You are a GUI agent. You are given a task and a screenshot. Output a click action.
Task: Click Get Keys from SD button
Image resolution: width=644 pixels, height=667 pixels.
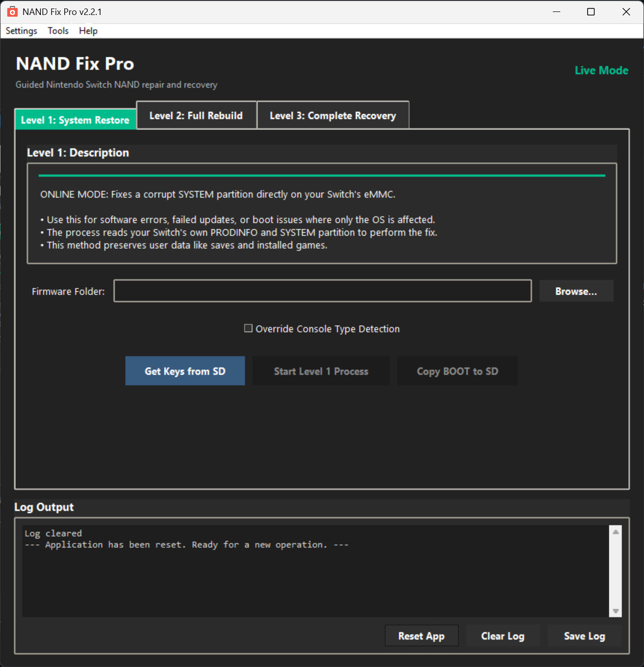[185, 371]
